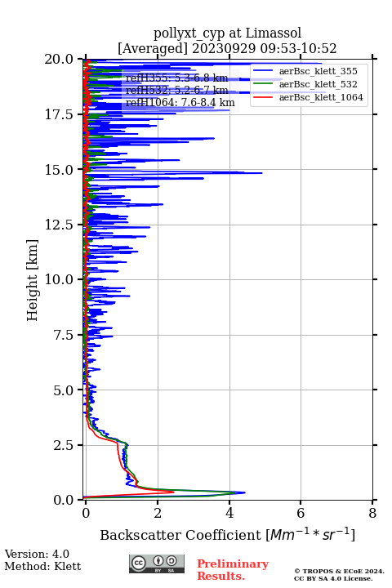Click the TROPOS & ECoE 2024 copyright notice
392x588 pixels.
click(x=339, y=574)
